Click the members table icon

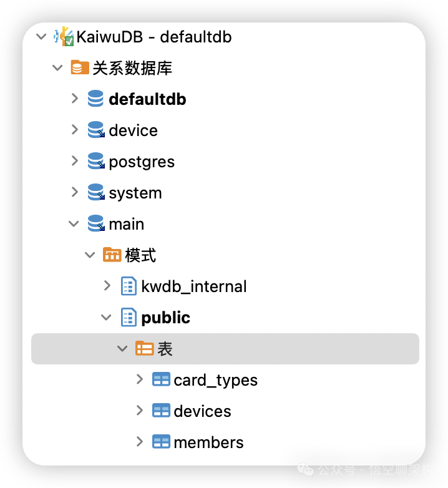161,442
